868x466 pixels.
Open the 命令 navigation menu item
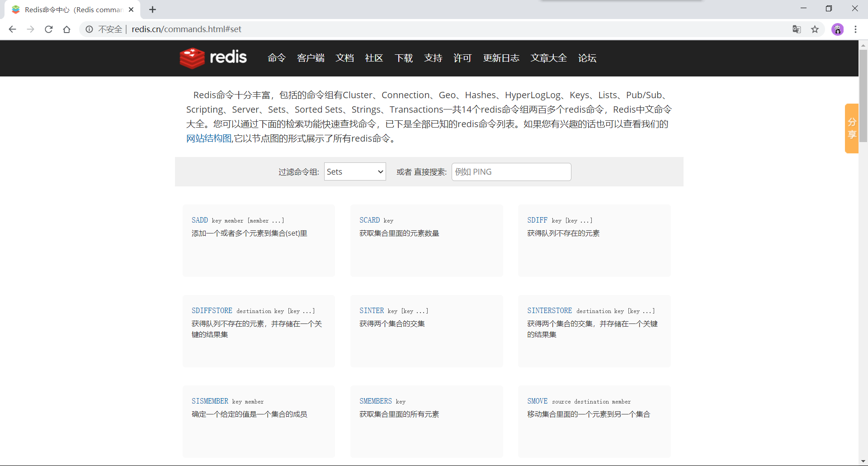tap(277, 58)
